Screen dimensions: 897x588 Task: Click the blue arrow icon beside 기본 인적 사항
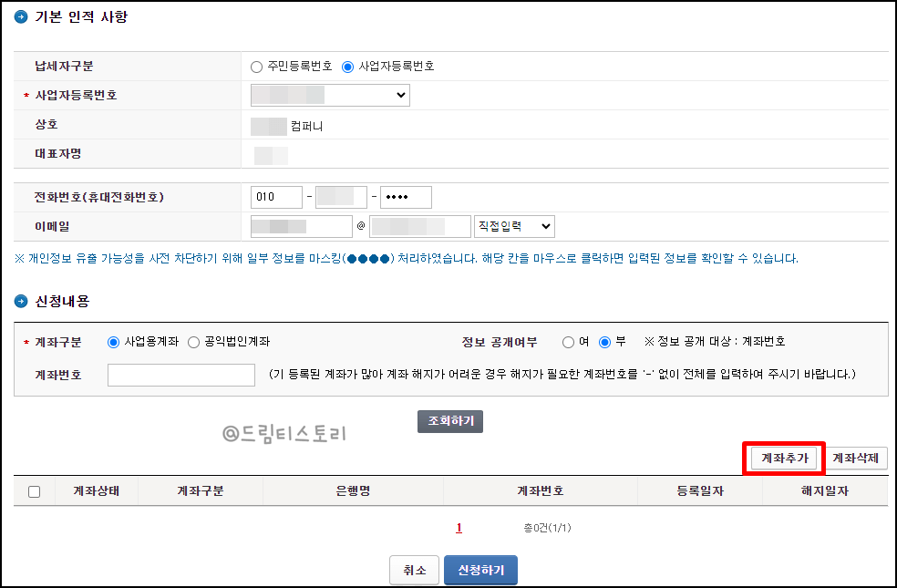click(x=22, y=15)
